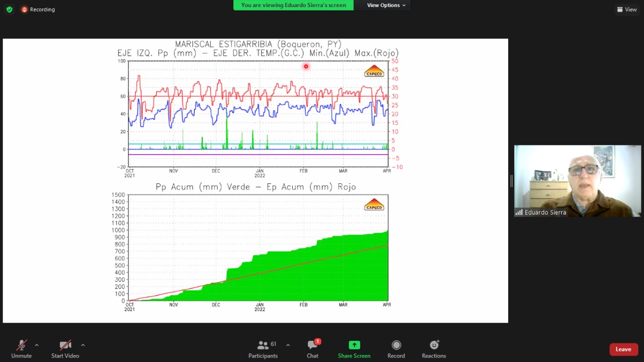Open the View Options dropdown

coord(386,5)
